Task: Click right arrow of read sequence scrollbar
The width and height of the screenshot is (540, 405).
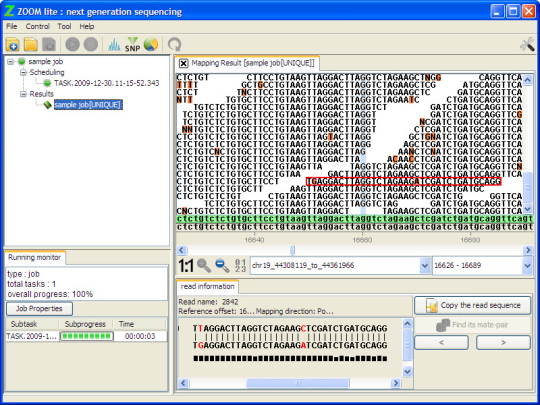Action: (x=396, y=383)
